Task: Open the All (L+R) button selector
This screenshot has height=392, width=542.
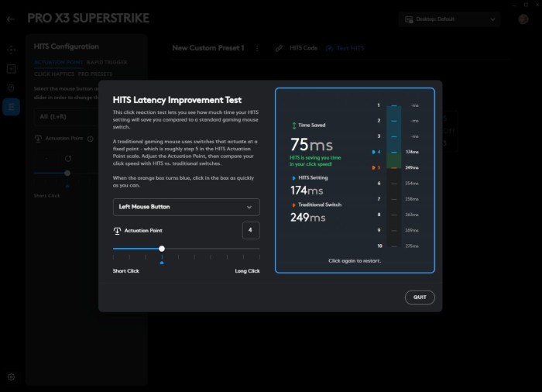Action: tap(67, 117)
